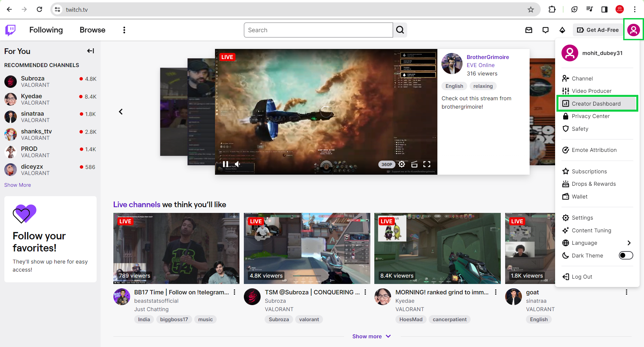Image resolution: width=644 pixels, height=347 pixels.
Task: Click the biggboss17 tag
Action: pos(174,319)
